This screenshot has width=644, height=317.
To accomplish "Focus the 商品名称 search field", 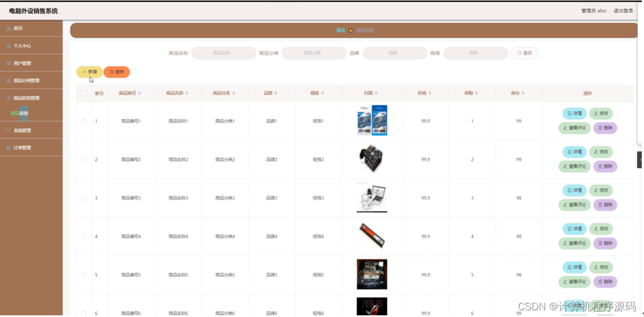I will point(224,53).
